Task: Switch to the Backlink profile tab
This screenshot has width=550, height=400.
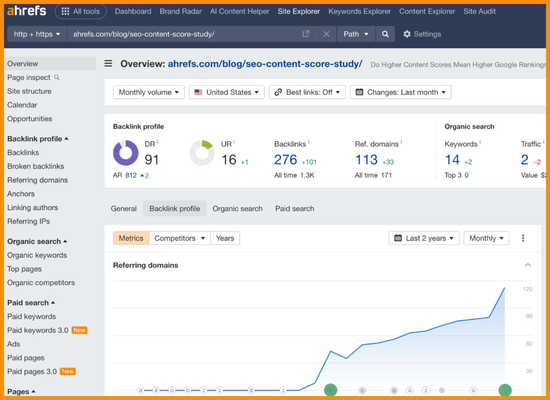Action: tap(175, 208)
